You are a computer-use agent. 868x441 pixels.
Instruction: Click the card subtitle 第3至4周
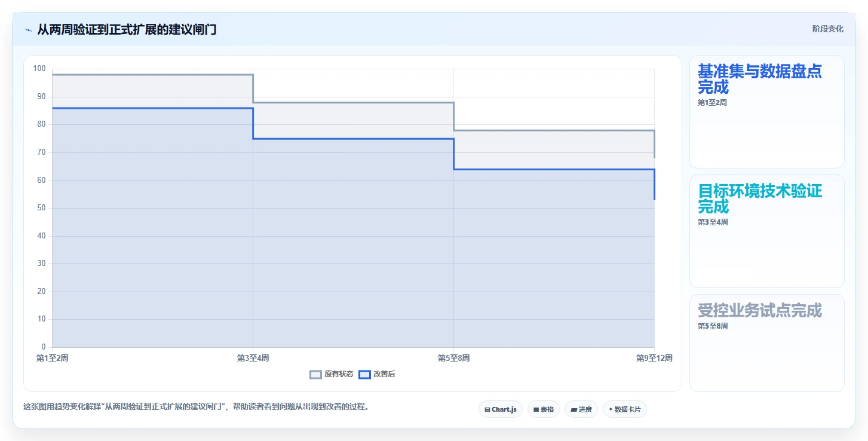[713, 222]
